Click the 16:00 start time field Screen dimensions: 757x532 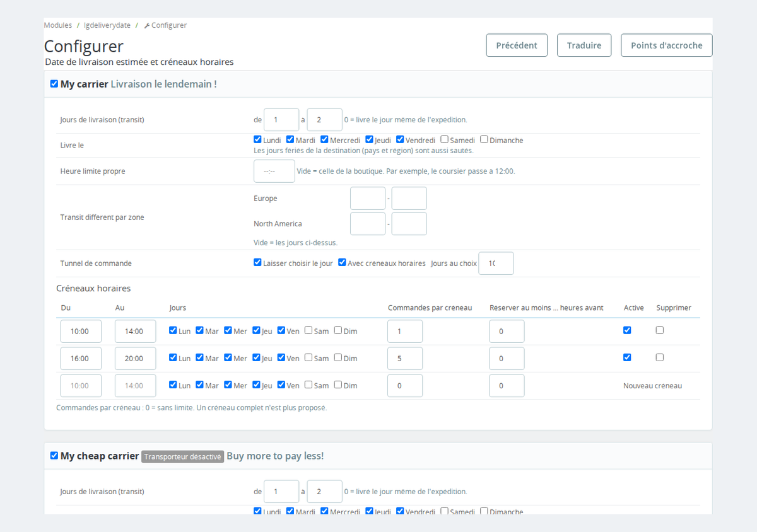coord(81,359)
